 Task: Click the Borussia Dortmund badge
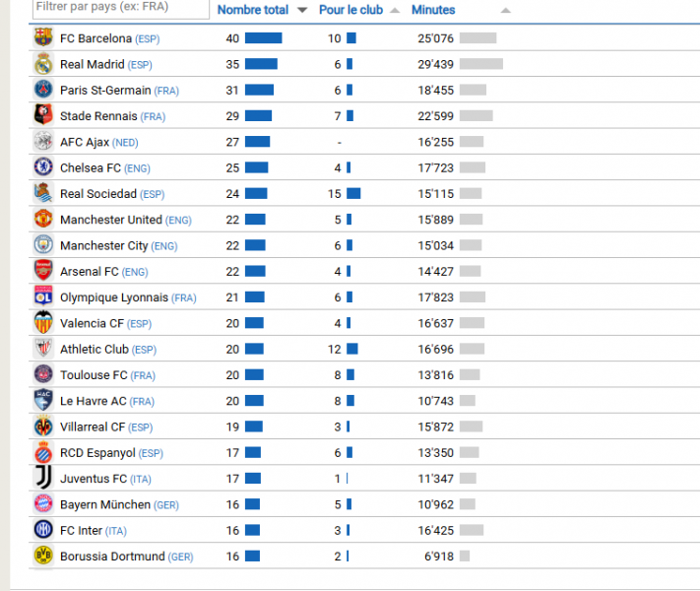tap(43, 556)
